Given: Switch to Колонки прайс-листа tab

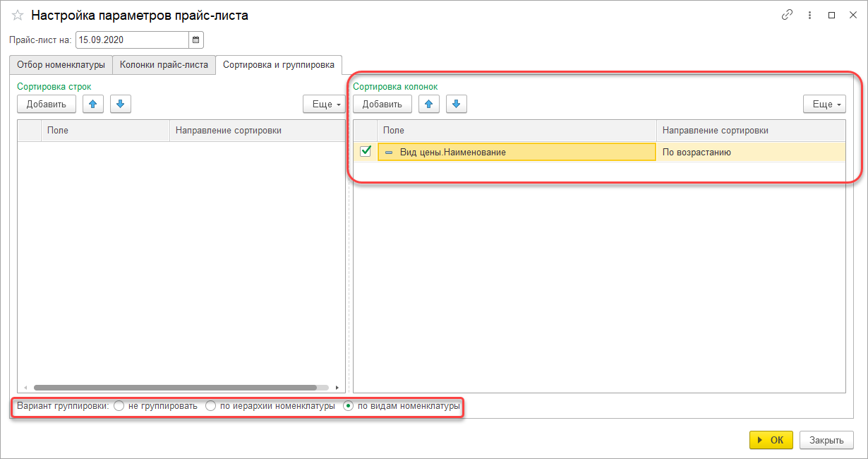Looking at the screenshot, I should (x=164, y=64).
